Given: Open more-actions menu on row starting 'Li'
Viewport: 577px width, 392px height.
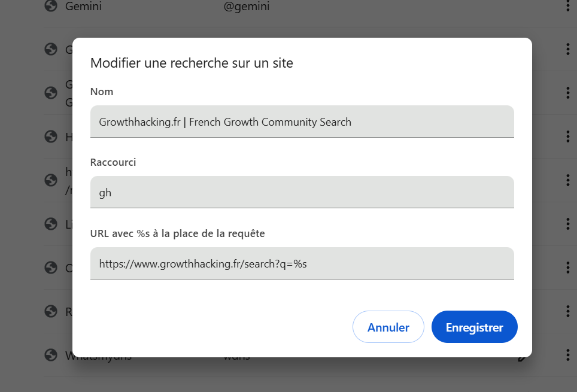Looking at the screenshot, I should click(567, 224).
